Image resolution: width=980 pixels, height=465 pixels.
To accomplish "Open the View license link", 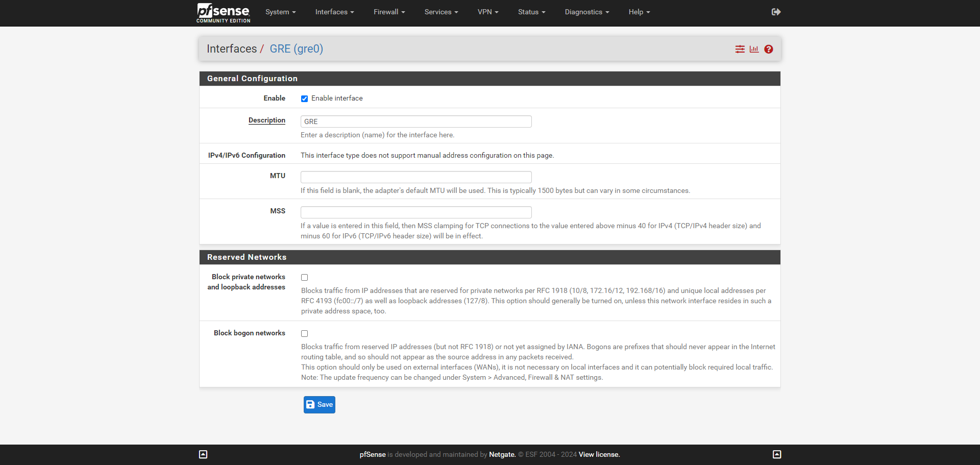I will (x=599, y=454).
